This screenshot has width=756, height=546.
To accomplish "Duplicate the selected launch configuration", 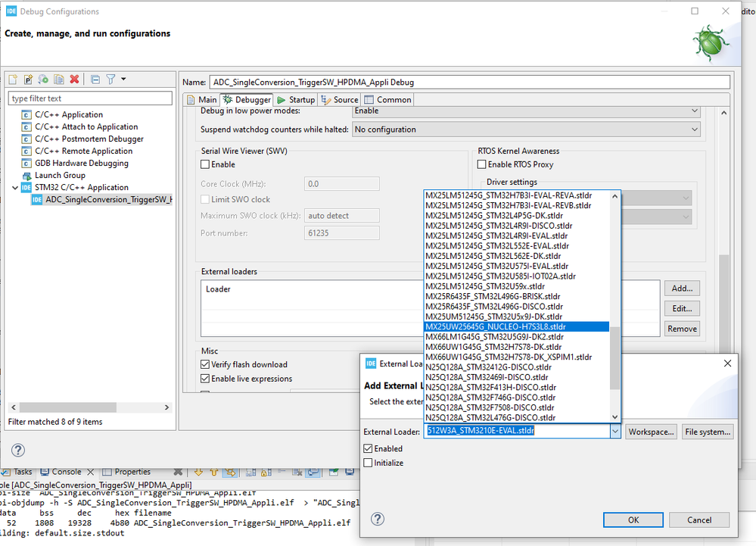I will [x=59, y=79].
